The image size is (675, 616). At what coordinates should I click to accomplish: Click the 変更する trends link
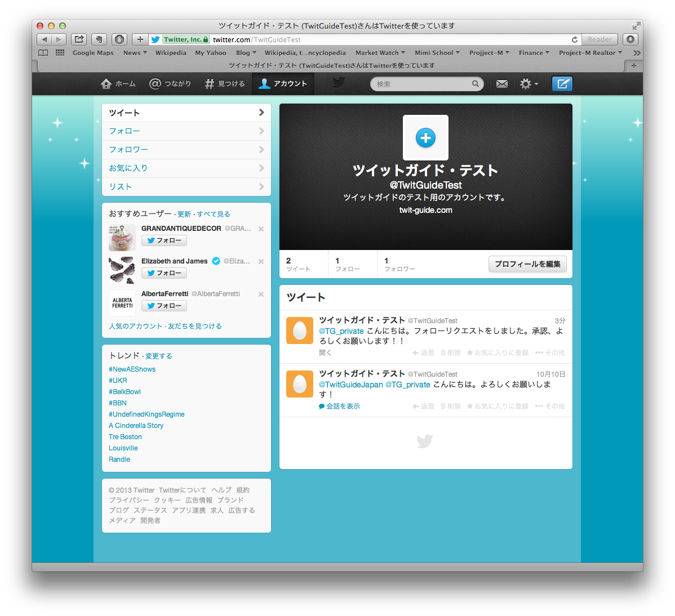(x=159, y=356)
